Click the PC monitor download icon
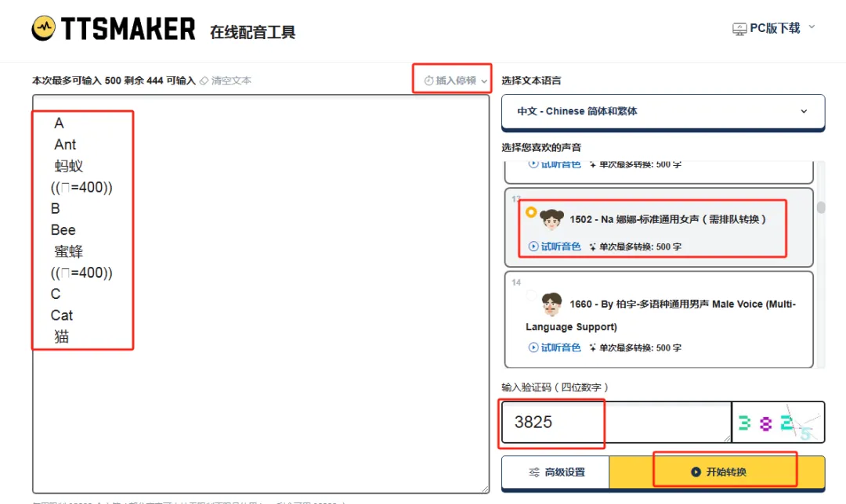 pyautogui.click(x=739, y=29)
